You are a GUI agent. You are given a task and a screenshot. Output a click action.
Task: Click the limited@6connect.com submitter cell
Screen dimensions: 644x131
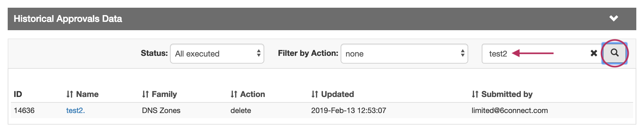tap(509, 110)
